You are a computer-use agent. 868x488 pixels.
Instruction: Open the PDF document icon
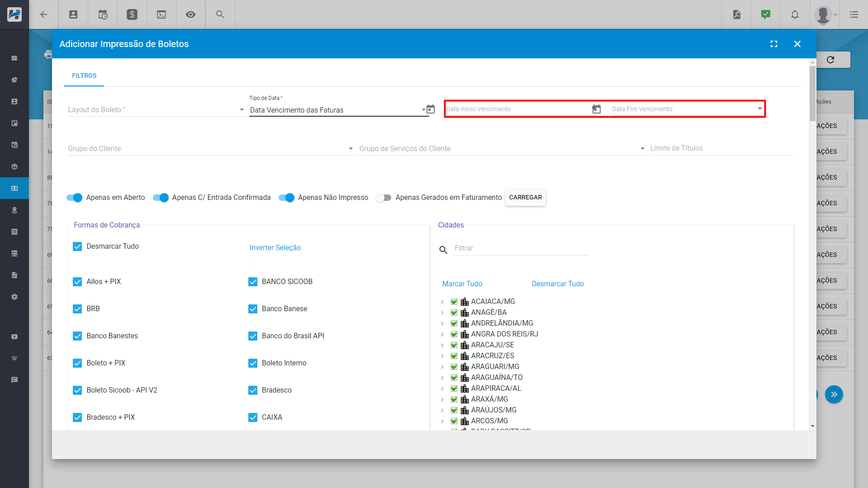tap(737, 14)
